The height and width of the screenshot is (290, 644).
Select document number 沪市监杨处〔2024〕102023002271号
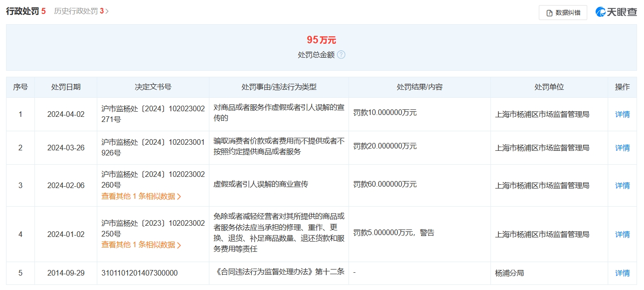coord(152,114)
